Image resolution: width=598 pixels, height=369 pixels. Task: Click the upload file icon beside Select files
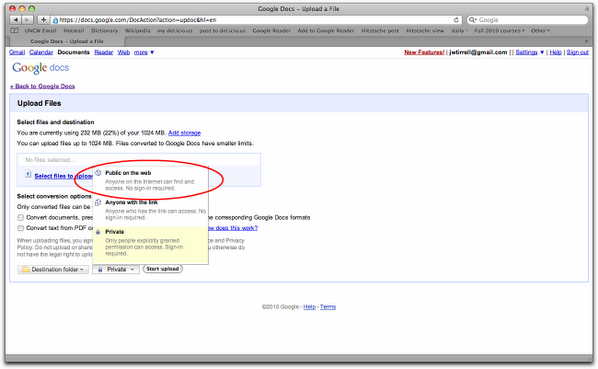click(x=28, y=174)
